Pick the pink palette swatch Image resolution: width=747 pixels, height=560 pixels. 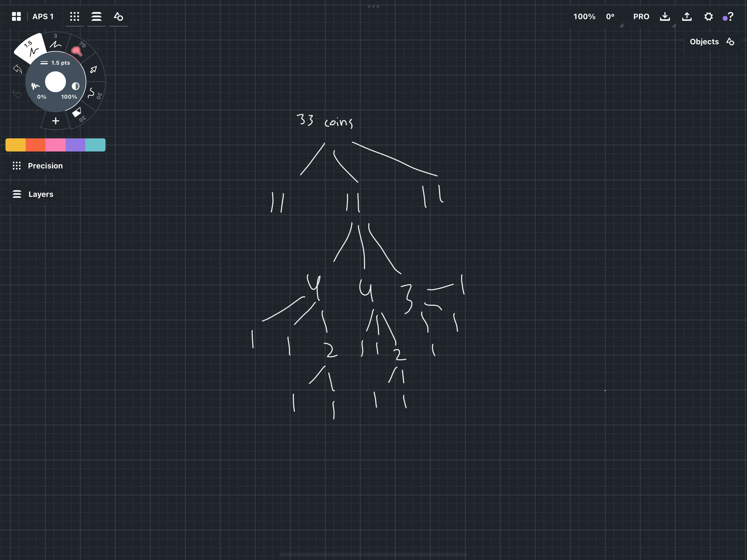click(x=56, y=145)
